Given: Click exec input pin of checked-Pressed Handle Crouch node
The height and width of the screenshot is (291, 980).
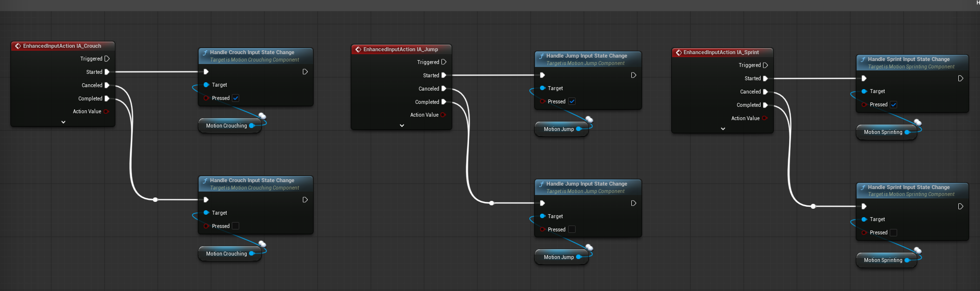Looking at the screenshot, I should pyautogui.click(x=206, y=72).
